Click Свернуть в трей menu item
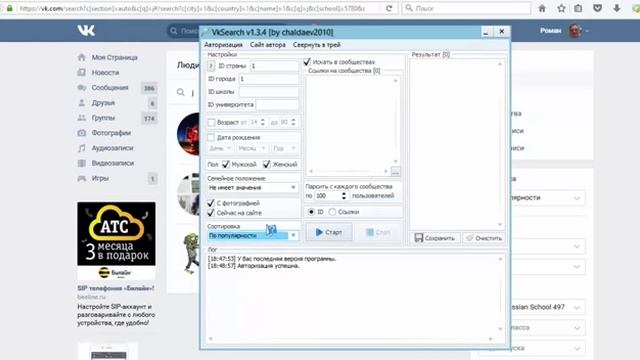This screenshot has width=640, height=360. pyautogui.click(x=317, y=45)
